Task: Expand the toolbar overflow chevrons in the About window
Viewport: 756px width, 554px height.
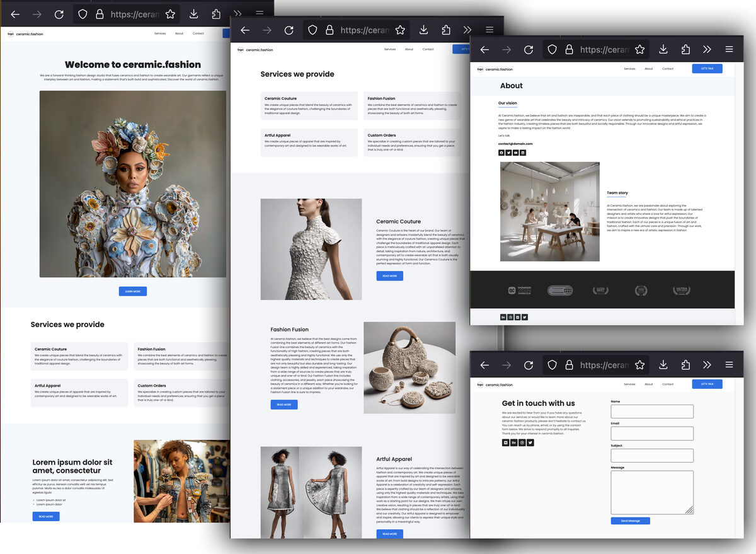Action: (x=707, y=49)
